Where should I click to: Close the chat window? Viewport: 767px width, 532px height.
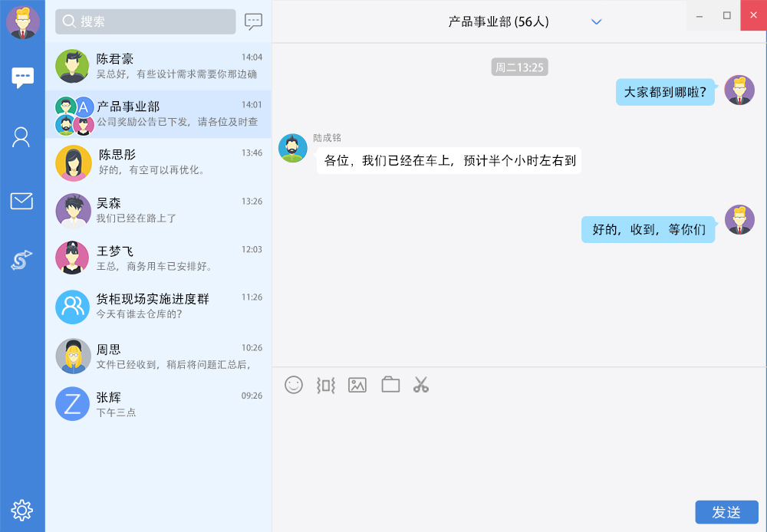tap(753, 15)
